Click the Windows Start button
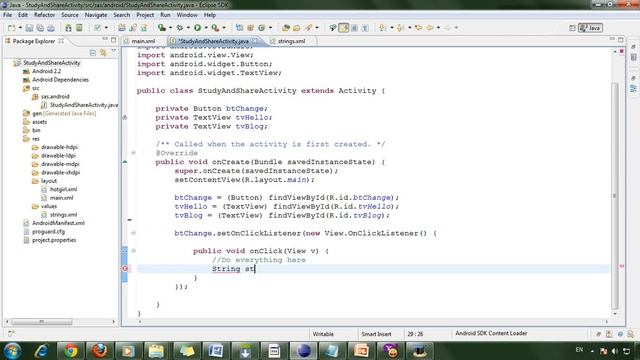Screen dimensions: 640x360 click(12, 351)
